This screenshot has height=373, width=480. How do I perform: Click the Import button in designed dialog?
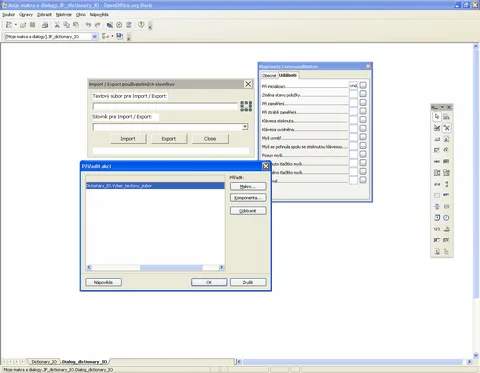128,139
